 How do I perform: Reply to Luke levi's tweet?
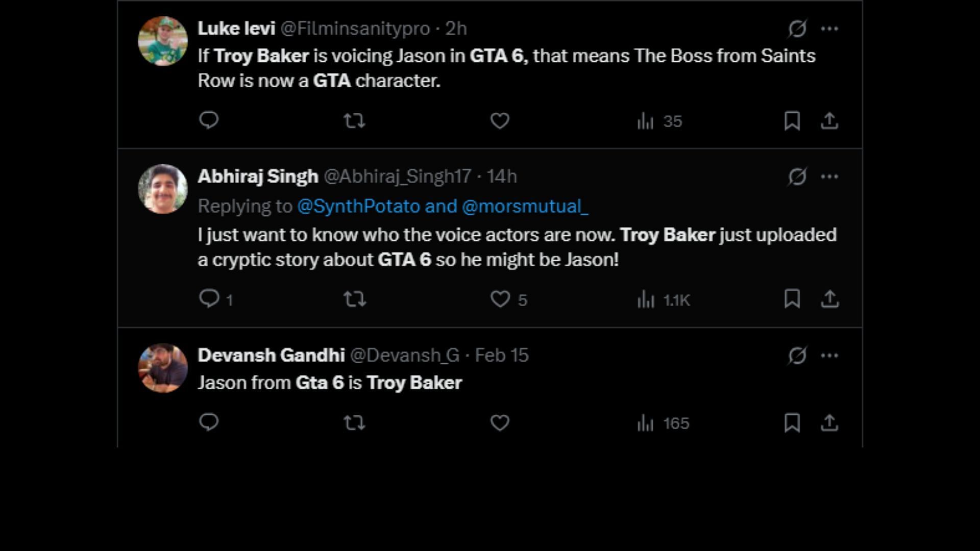[208, 120]
